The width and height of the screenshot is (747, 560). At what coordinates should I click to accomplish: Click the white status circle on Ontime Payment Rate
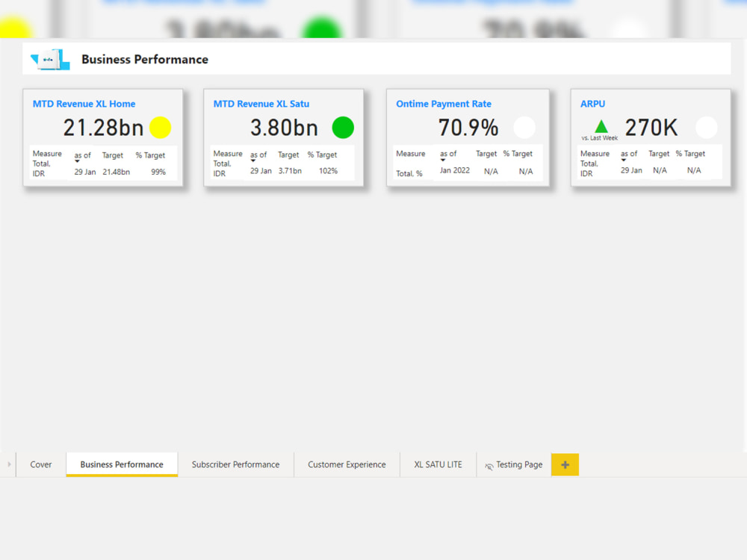point(524,128)
